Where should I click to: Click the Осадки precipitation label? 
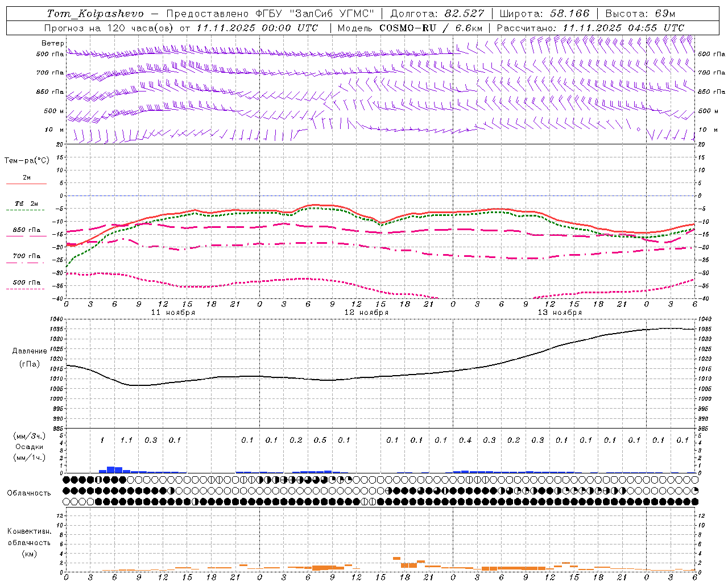(x=30, y=447)
